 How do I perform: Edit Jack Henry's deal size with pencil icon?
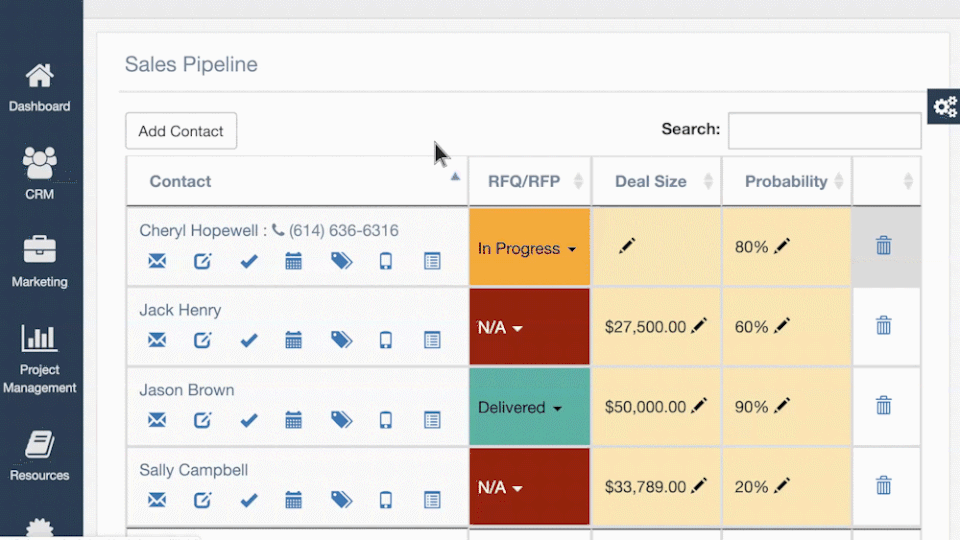699,326
